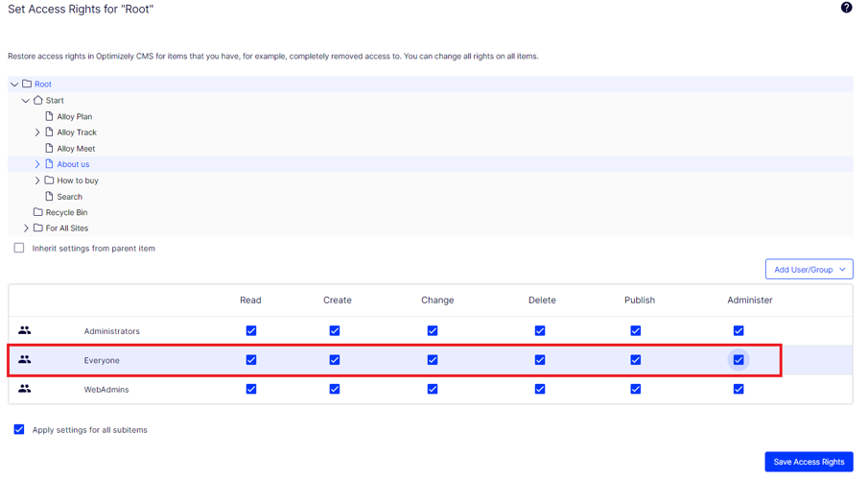Screen dimensions: 868x481
Task: Toggle Delete permission for WebAdmins
Action: coord(540,389)
